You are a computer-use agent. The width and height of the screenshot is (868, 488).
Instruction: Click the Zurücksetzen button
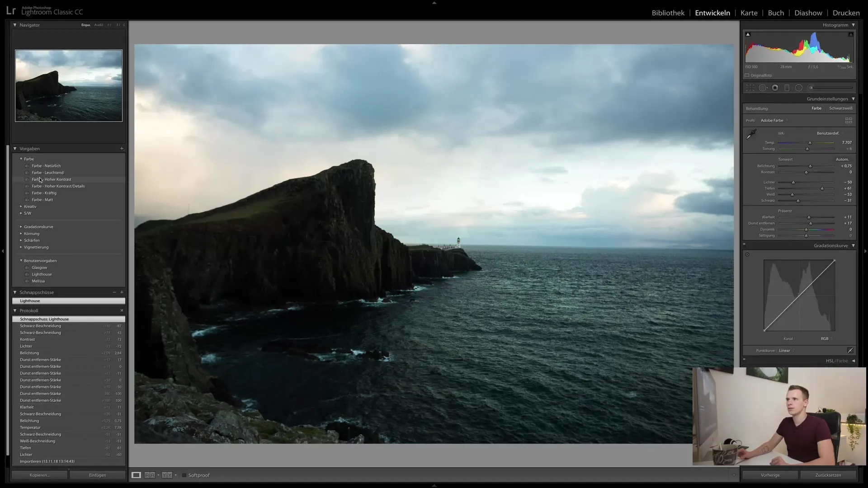pyautogui.click(x=828, y=475)
